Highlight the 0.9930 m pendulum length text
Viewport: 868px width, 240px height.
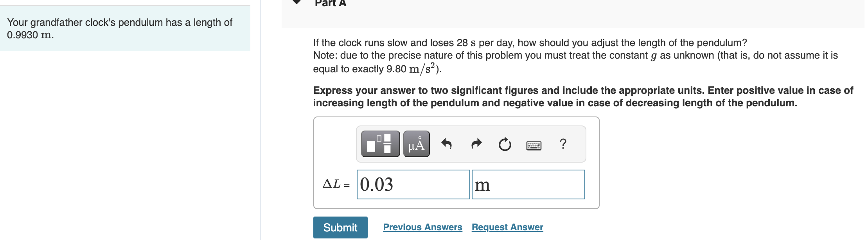[30, 34]
